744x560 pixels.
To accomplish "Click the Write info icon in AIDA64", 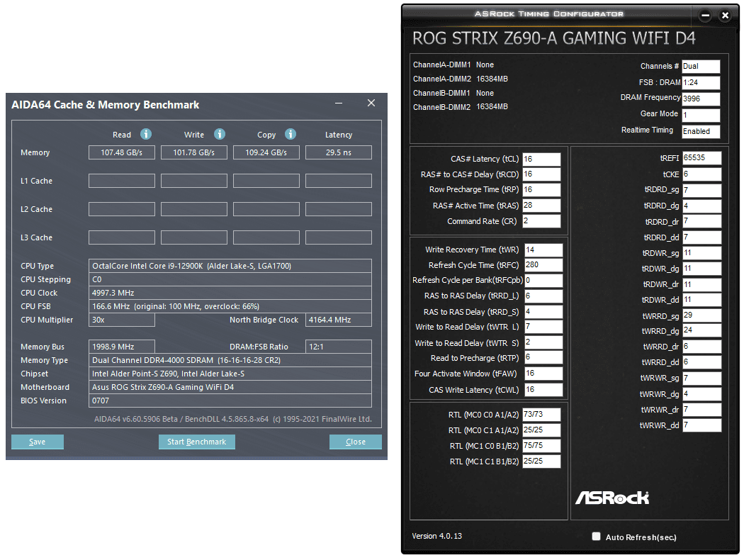I will coord(219,134).
